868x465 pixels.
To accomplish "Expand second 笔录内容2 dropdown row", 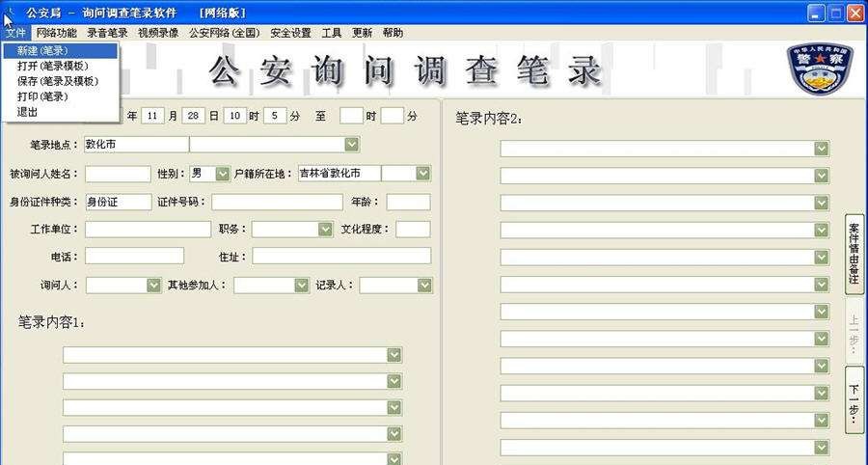I will coord(822,176).
